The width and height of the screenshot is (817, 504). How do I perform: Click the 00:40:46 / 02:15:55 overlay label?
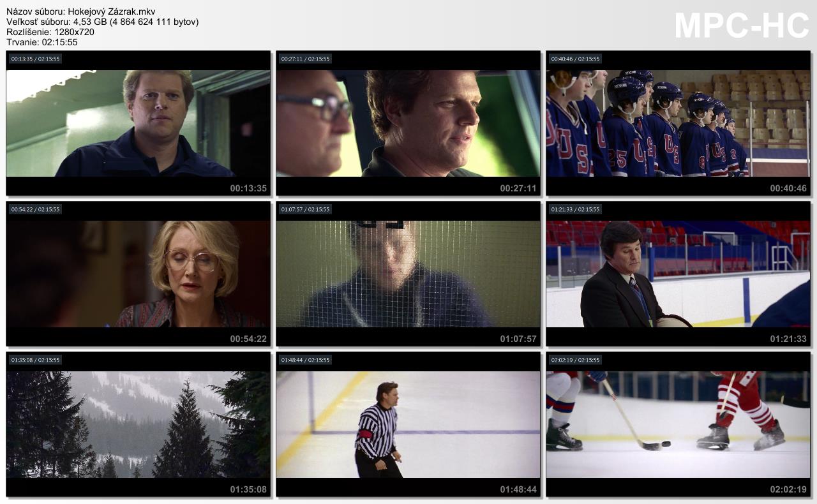575,59
